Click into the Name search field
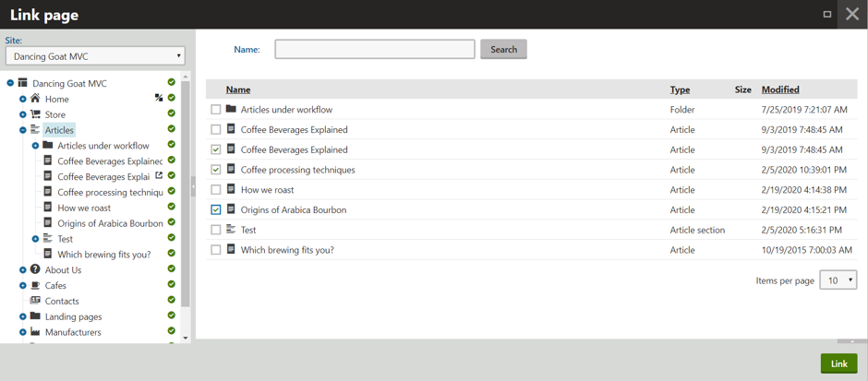This screenshot has height=381, width=868. [375, 49]
